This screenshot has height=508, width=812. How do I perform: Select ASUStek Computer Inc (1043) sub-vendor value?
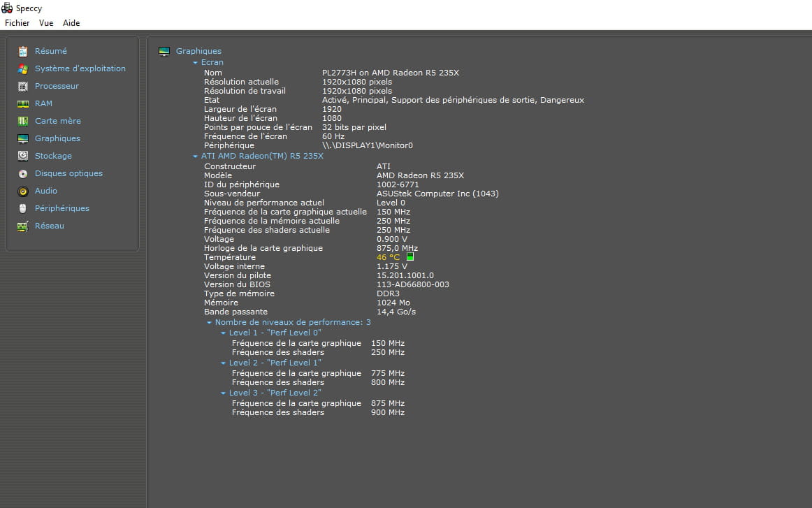point(437,194)
